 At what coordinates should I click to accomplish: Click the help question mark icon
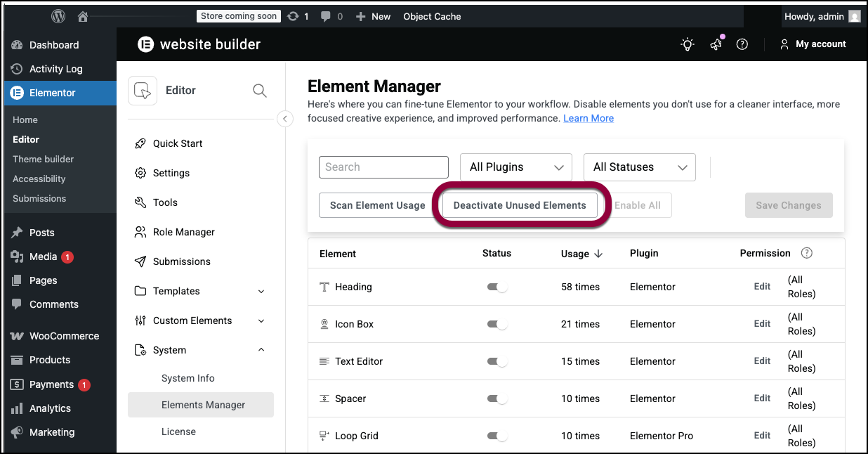pos(742,44)
